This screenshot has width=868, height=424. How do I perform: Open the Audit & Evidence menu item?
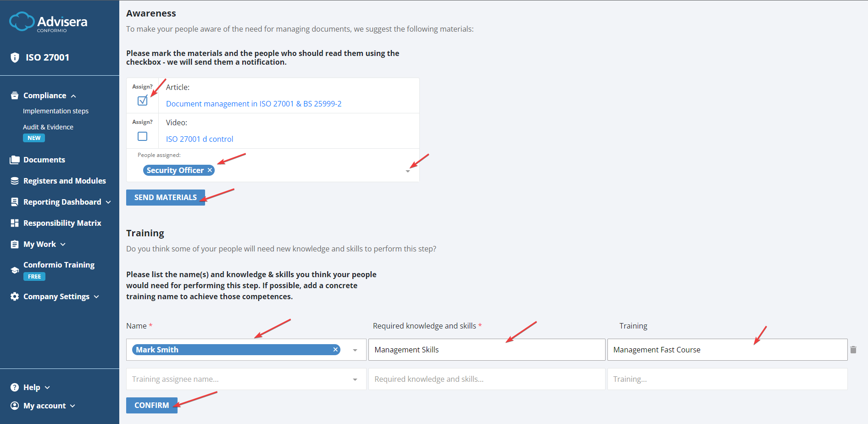pyautogui.click(x=48, y=127)
